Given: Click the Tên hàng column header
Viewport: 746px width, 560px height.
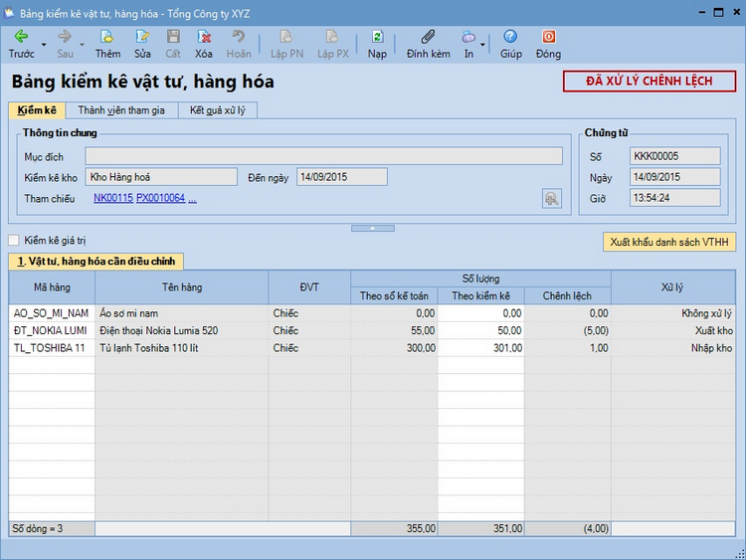Looking at the screenshot, I should coord(182,287).
